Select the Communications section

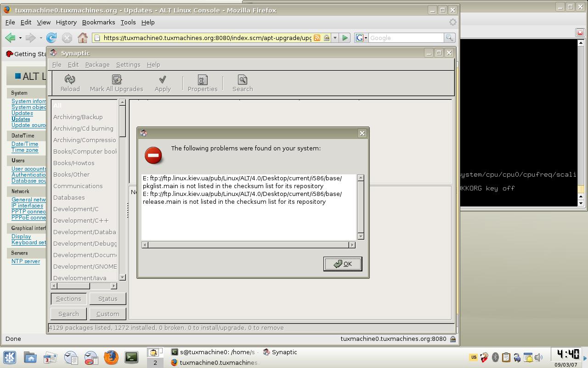coord(78,186)
